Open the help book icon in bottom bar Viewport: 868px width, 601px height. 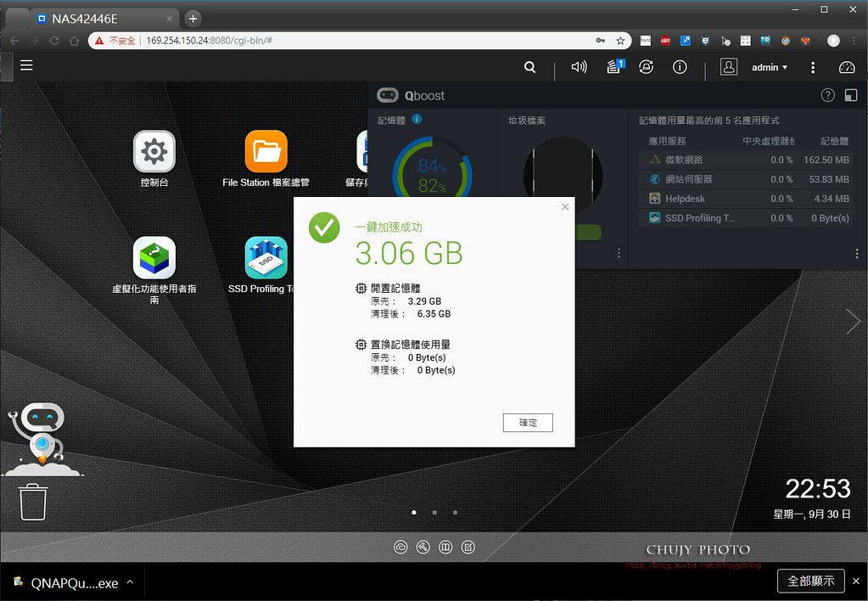[445, 548]
